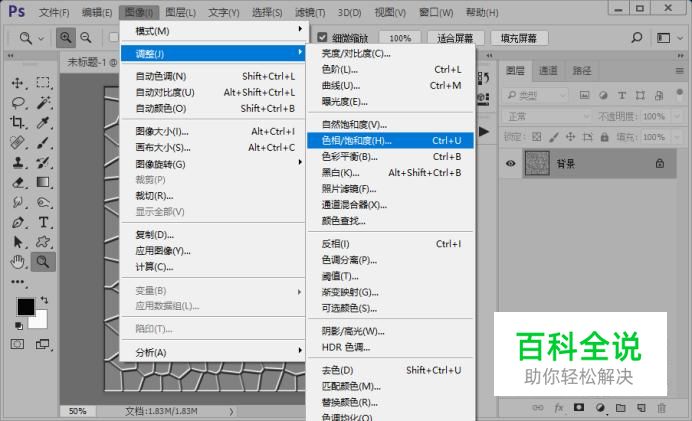
Task: Select the Eraser tool
Action: coord(18,182)
